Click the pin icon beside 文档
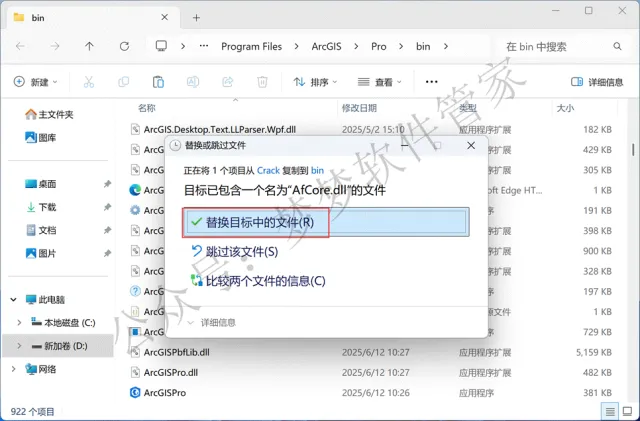The width and height of the screenshot is (640, 421). point(107,230)
